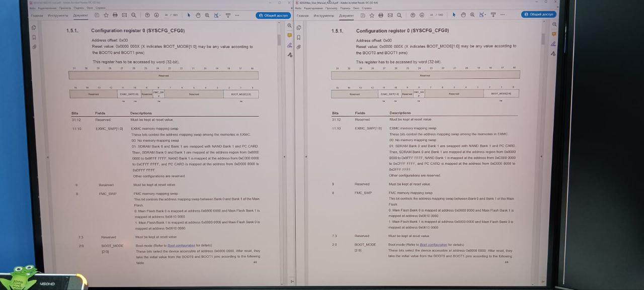Save file icon in right Acrobat window

tap(363, 15)
